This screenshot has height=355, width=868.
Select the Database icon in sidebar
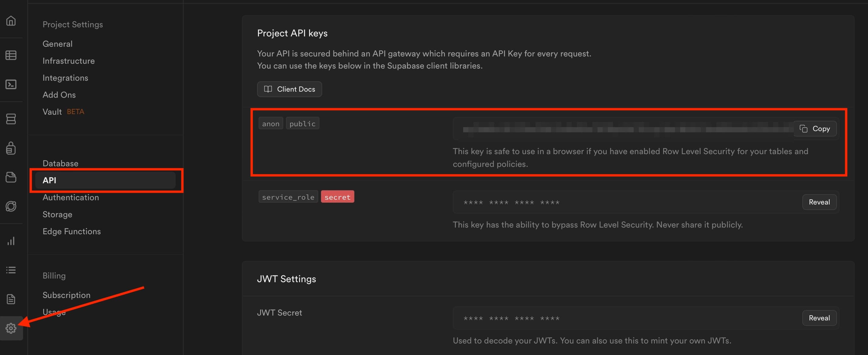click(11, 119)
